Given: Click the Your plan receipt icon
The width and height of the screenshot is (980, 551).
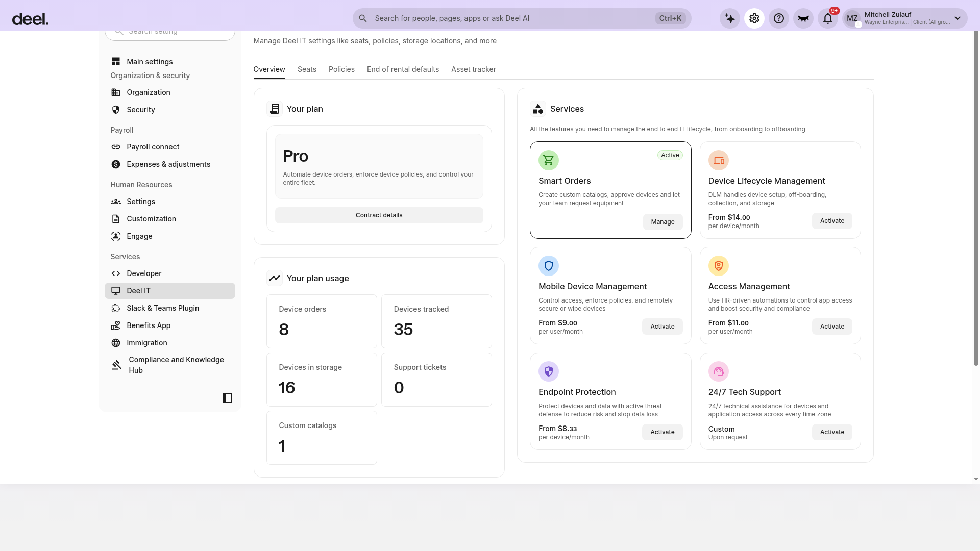Looking at the screenshot, I should pyautogui.click(x=275, y=109).
